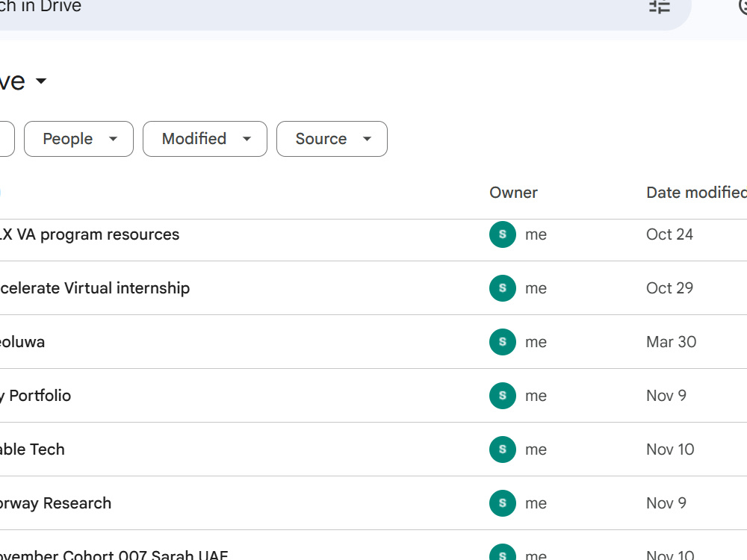
Task: Expand the My Drive title dropdown arrow
Action: pos(41,81)
